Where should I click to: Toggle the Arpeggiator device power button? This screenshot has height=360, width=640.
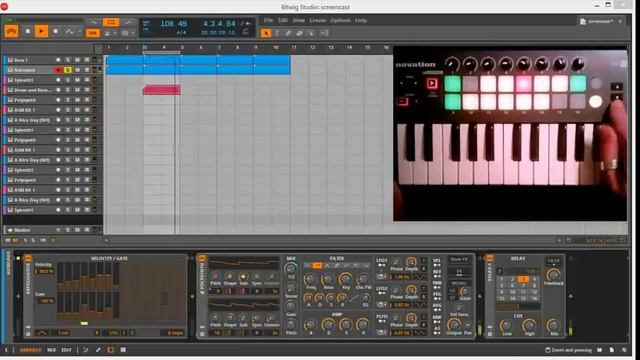28,258
